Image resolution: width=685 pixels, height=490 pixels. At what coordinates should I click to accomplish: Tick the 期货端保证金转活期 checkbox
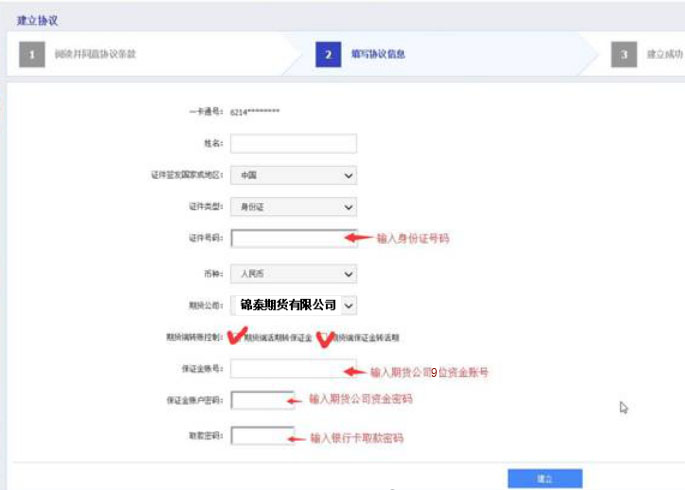pyautogui.click(x=324, y=337)
